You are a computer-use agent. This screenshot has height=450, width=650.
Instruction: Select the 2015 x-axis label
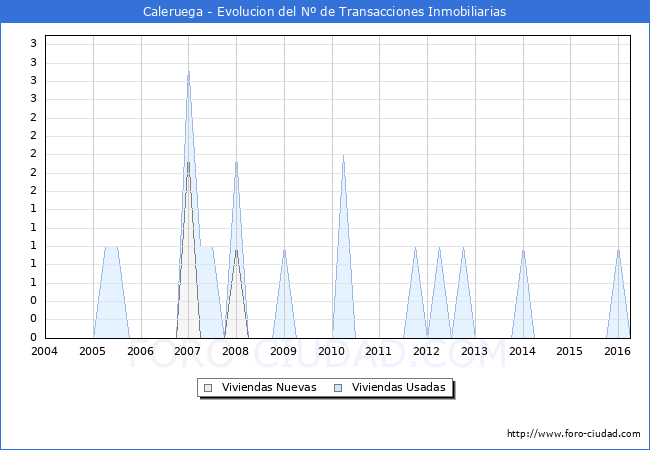pyautogui.click(x=569, y=351)
